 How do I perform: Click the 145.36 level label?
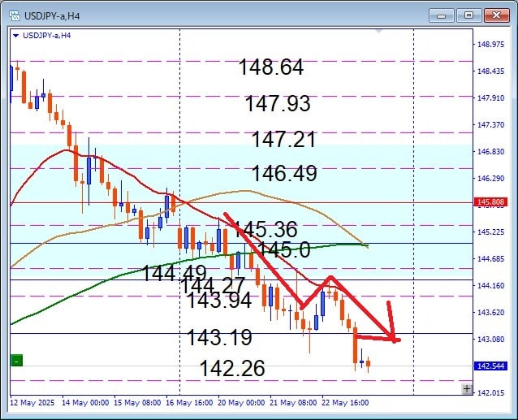266,229
